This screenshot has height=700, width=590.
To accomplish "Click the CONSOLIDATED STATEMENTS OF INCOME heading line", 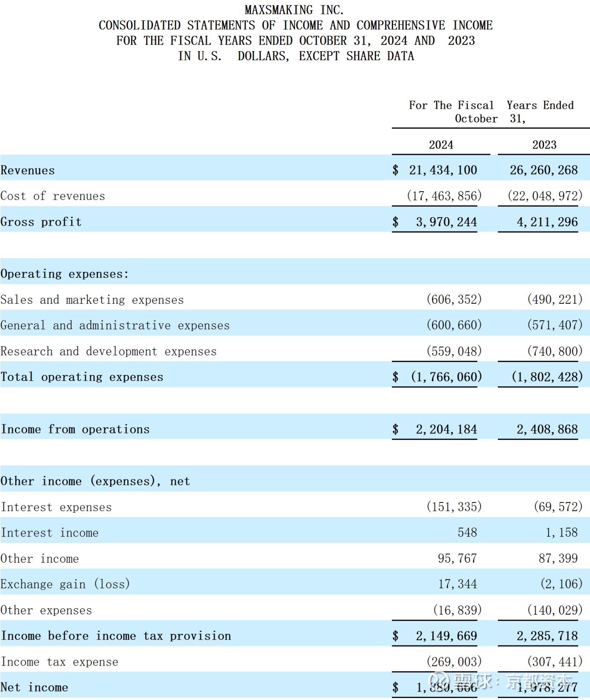I will pyautogui.click(x=295, y=25).
